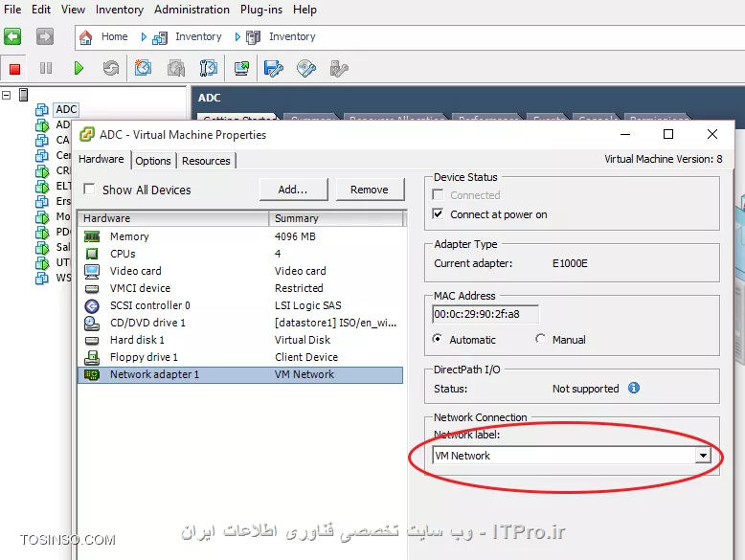
Task: Select Manual MAC address radio
Action: 540,339
